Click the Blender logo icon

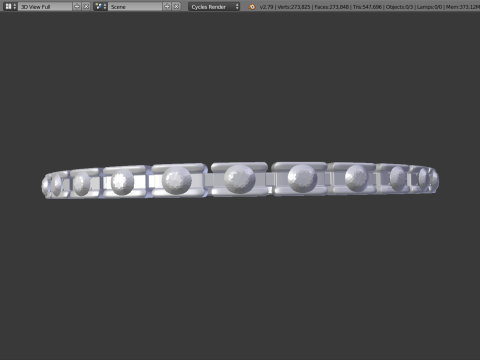click(252, 7)
